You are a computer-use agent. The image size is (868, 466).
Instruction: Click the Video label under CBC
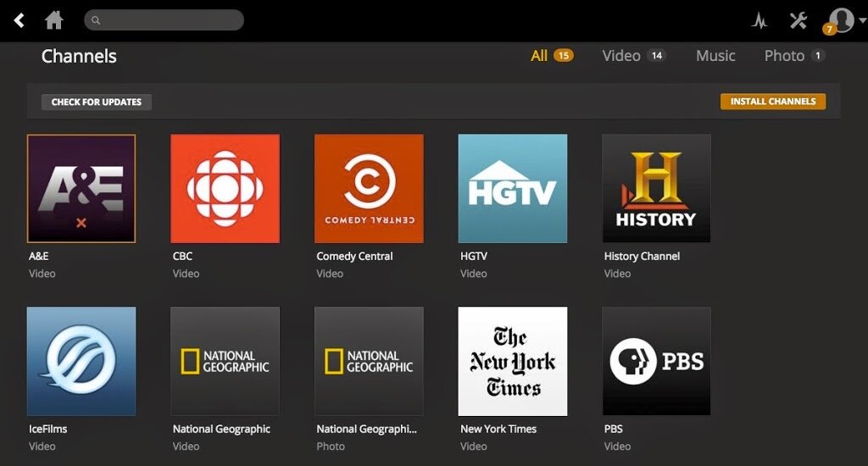[186, 274]
